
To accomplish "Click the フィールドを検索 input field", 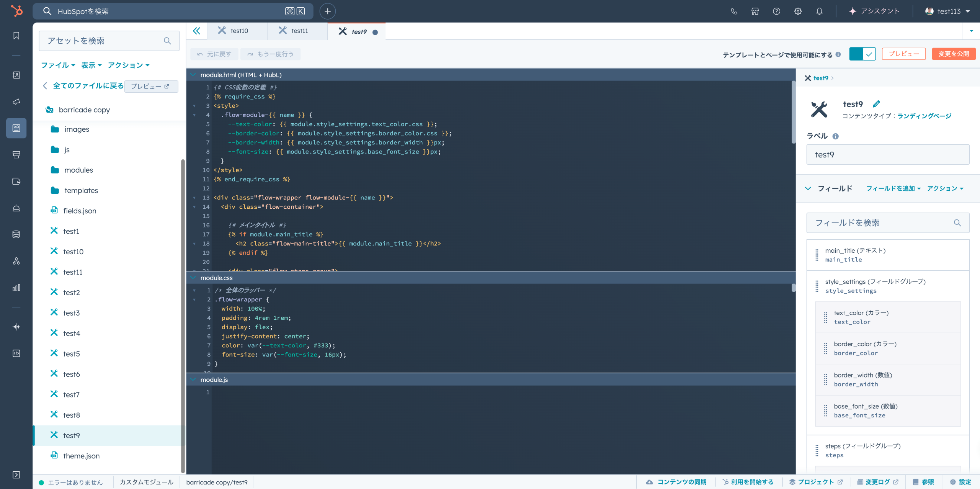I will (880, 223).
